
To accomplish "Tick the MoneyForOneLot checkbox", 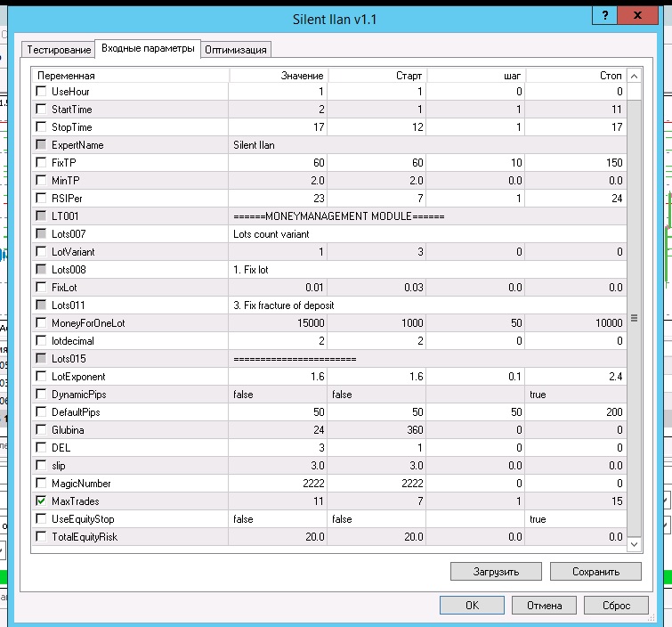I will [41, 322].
